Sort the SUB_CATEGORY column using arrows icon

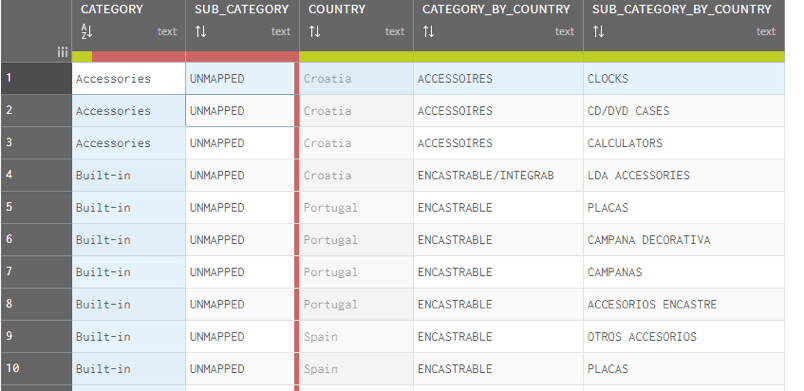(200, 32)
